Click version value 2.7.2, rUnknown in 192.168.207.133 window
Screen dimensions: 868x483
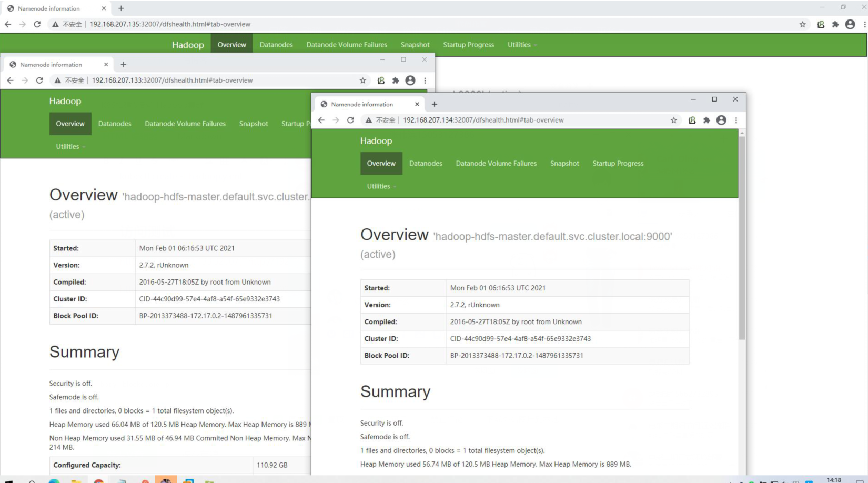click(164, 265)
